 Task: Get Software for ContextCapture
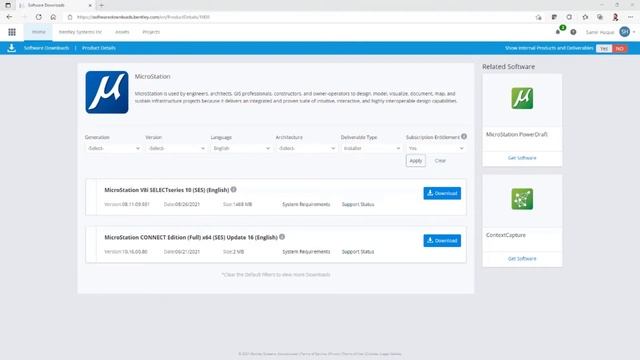(522, 258)
